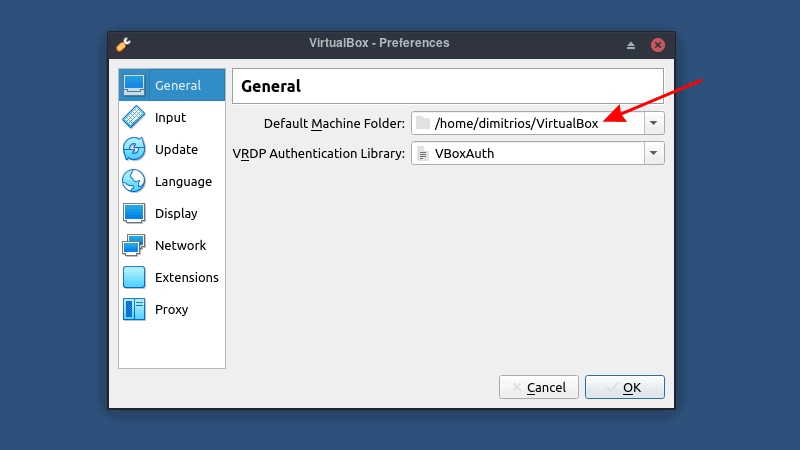Viewport: 800px width, 450px height.
Task: Click the document icon beside VBoxAuth
Action: coord(423,154)
